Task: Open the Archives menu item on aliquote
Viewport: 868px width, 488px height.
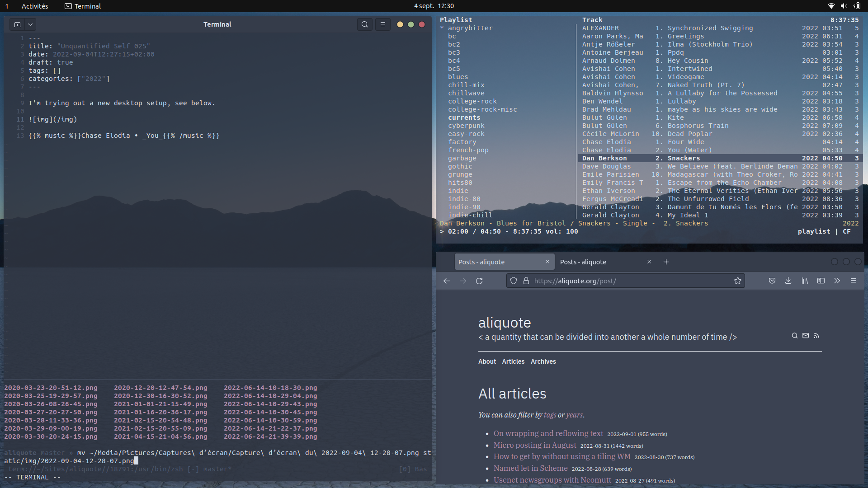Action: (543, 361)
